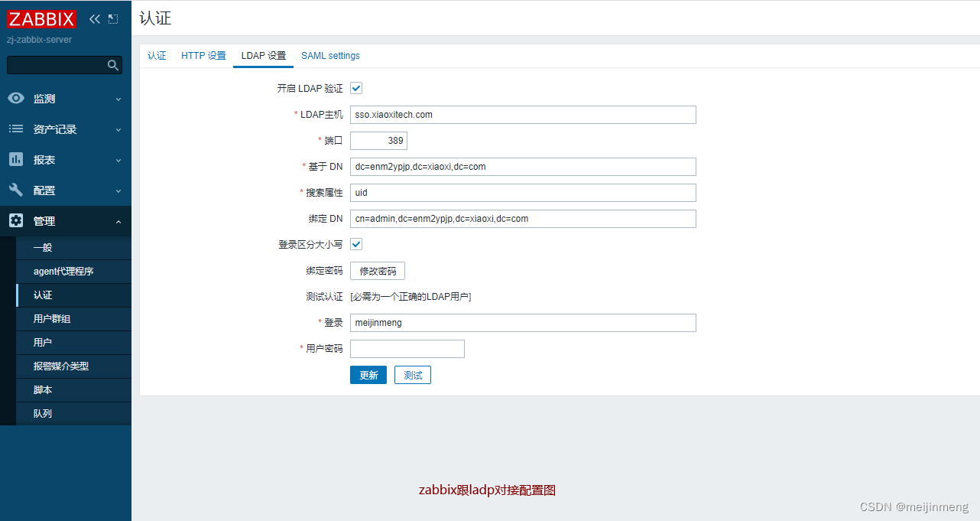Click the hide sidebar icon
Screen dimensions: 980x521
click(x=113, y=19)
